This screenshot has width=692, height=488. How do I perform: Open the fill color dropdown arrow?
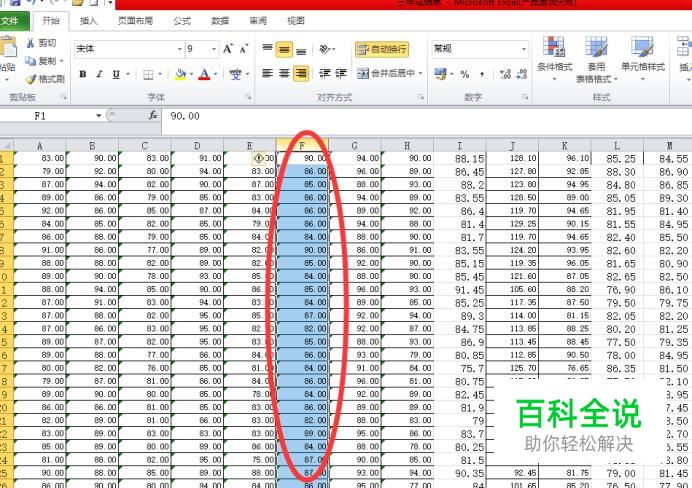(x=192, y=74)
